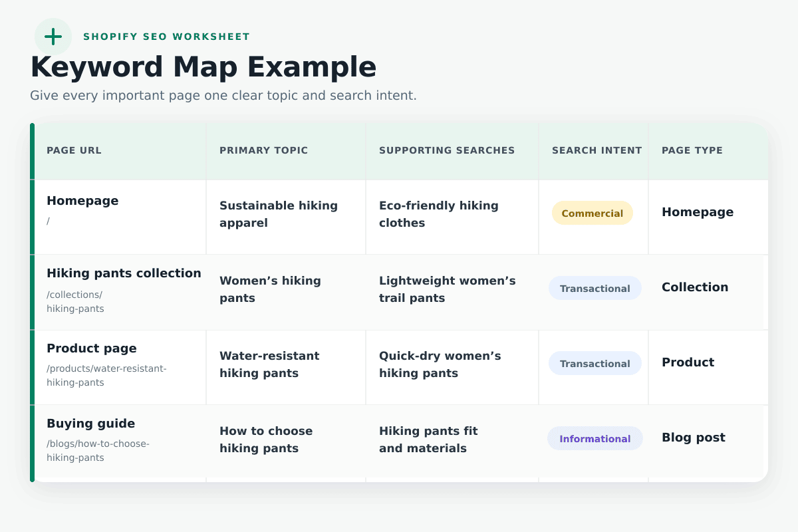Click the SUPPORTING SEARCHES column header
This screenshot has height=532, width=798.
(x=447, y=150)
